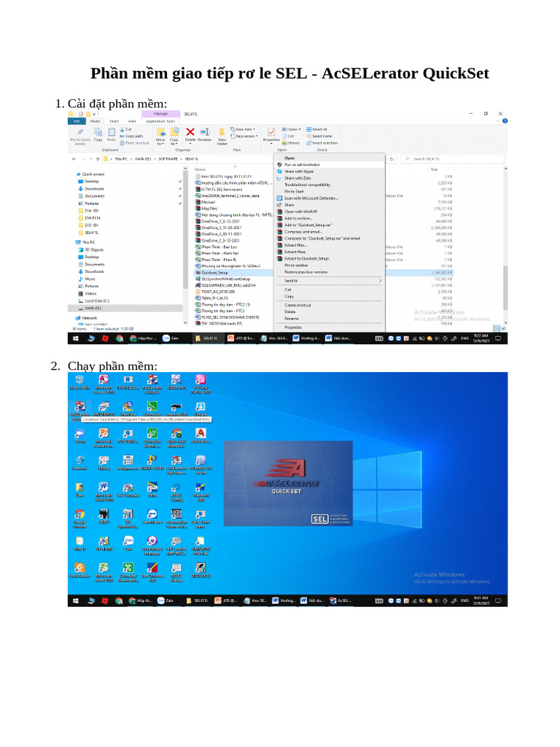Open the Explorer File tab

pyautogui.click(x=77, y=121)
